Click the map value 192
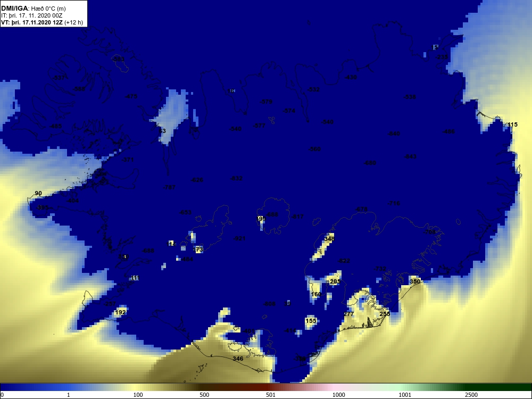The image size is (532, 399). 121,312
